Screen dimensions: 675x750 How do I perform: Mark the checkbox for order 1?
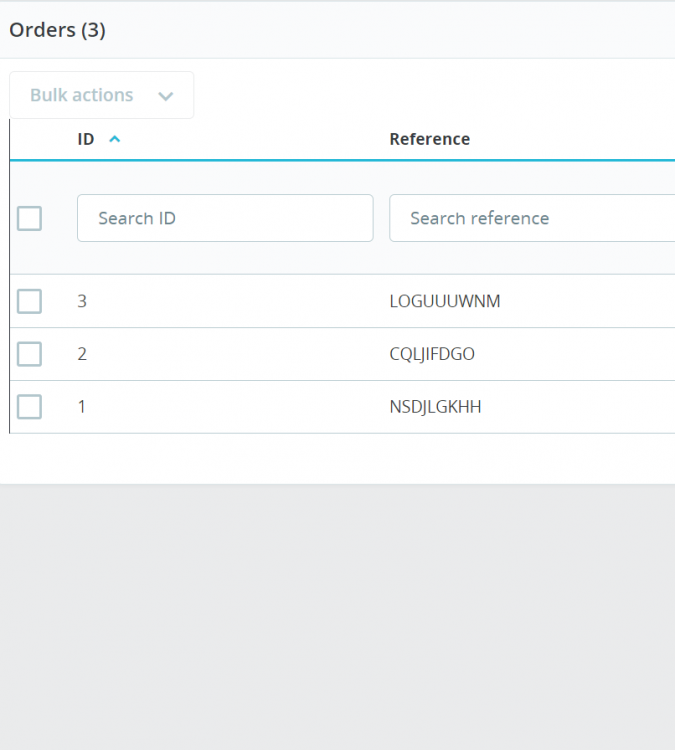(30, 407)
